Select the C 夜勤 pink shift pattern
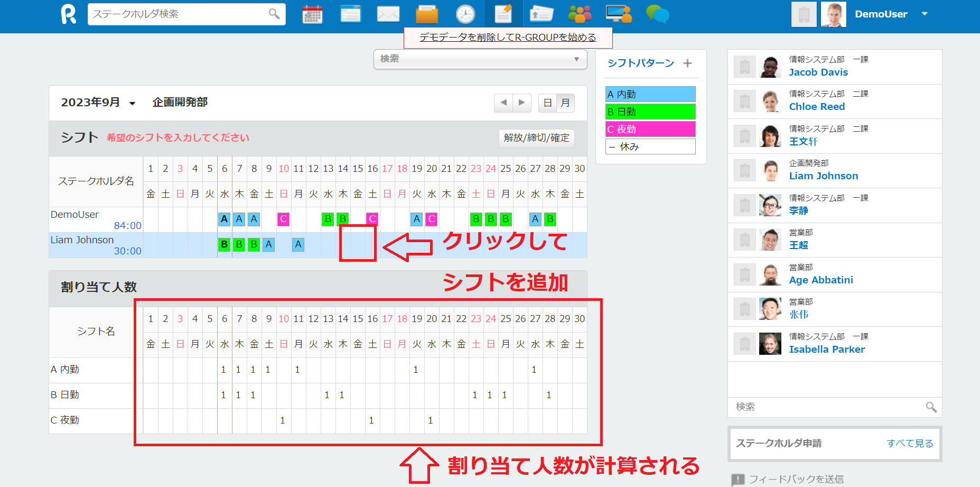Screen dimensions: 980x487 tap(650, 128)
